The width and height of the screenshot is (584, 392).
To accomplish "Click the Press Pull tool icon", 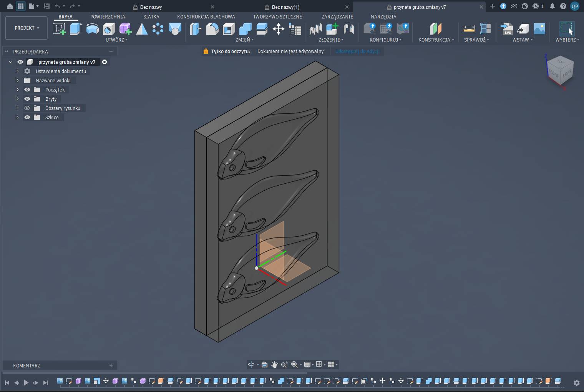I will click(195, 29).
